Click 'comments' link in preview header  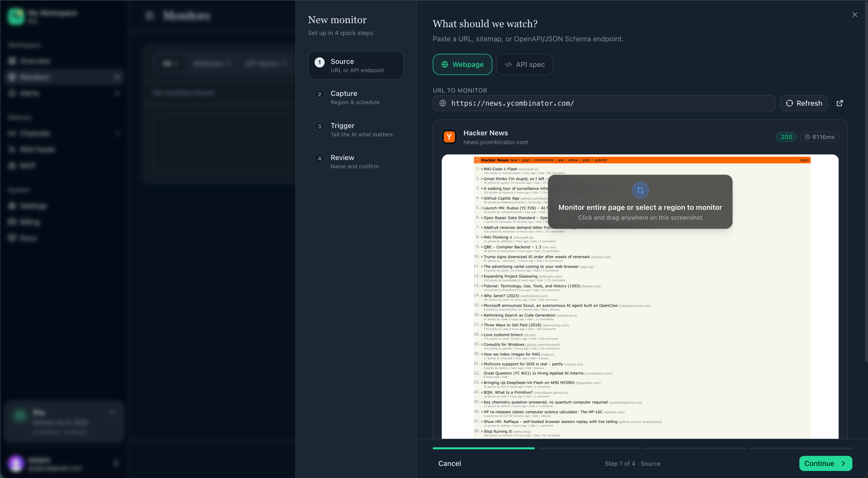544,161
